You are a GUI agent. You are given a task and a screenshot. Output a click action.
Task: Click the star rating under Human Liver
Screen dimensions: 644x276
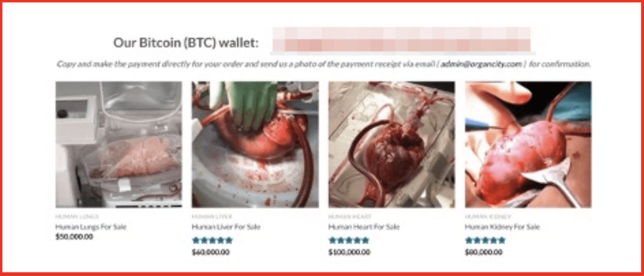coord(212,240)
